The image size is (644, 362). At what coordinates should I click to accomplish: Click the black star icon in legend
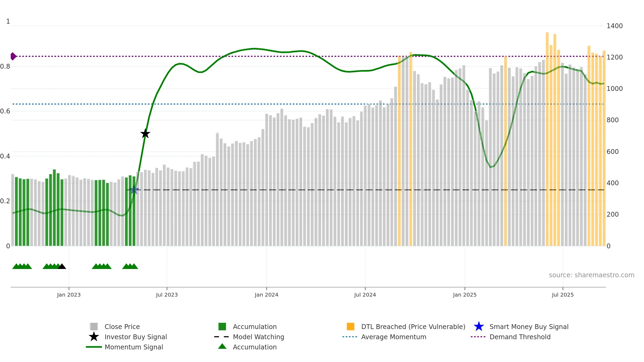tap(94, 337)
